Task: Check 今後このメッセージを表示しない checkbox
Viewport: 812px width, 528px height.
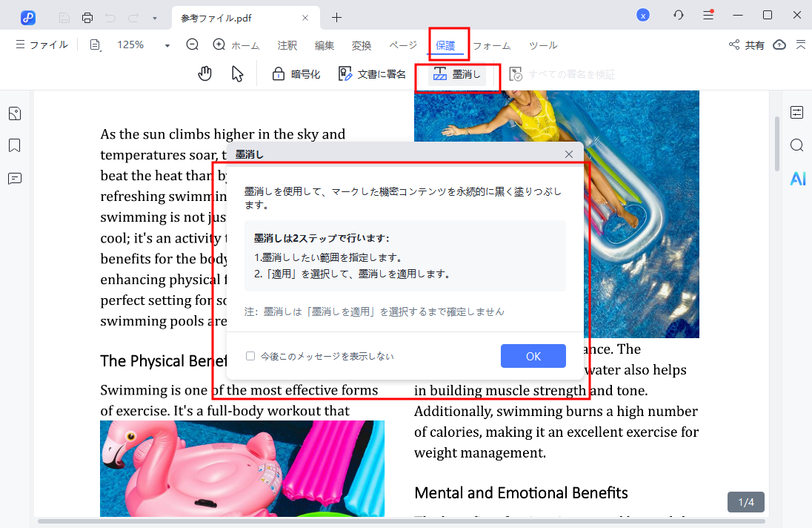Action: click(x=250, y=356)
